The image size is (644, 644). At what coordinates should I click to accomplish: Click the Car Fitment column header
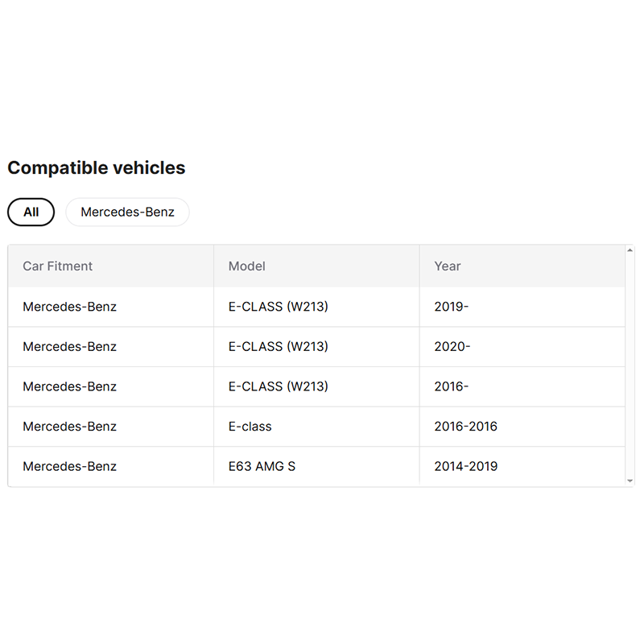pos(111,266)
